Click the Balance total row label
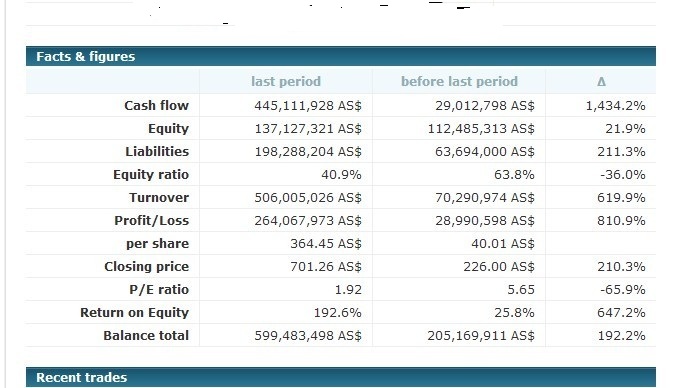This screenshot has width=689, height=388. 146,335
